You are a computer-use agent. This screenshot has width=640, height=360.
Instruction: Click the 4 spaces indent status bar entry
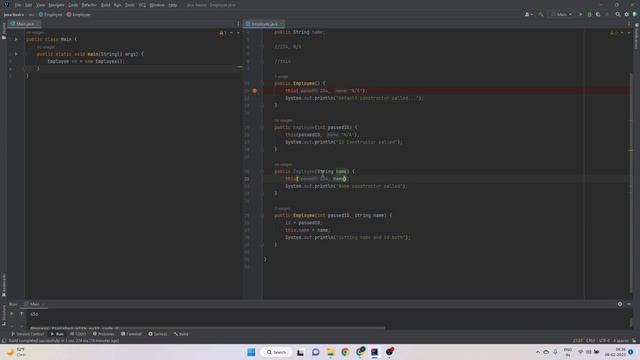621,340
